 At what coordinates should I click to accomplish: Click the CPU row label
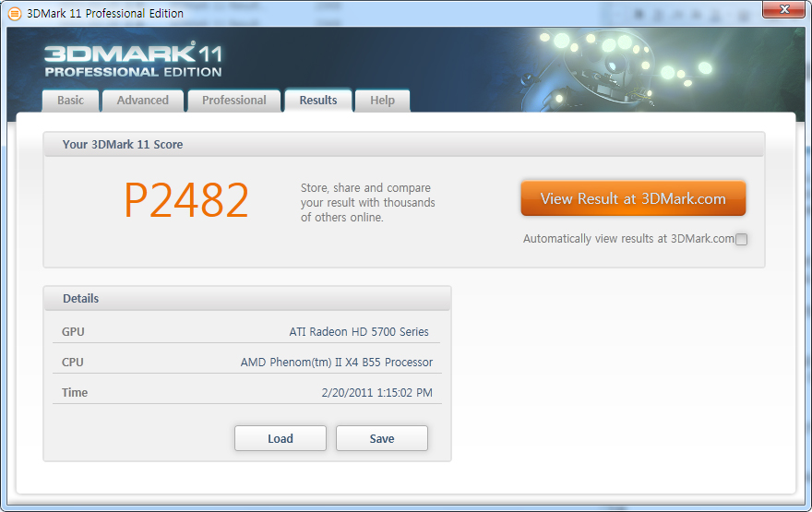tap(73, 363)
